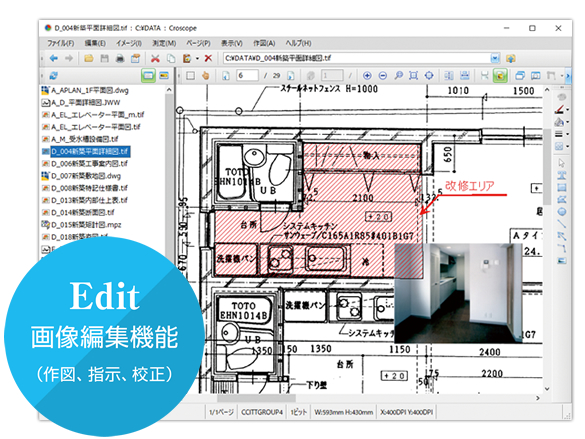The width and height of the screenshot is (585, 439).
Task: Open the ファイル(F) menu
Action: pyautogui.click(x=61, y=43)
